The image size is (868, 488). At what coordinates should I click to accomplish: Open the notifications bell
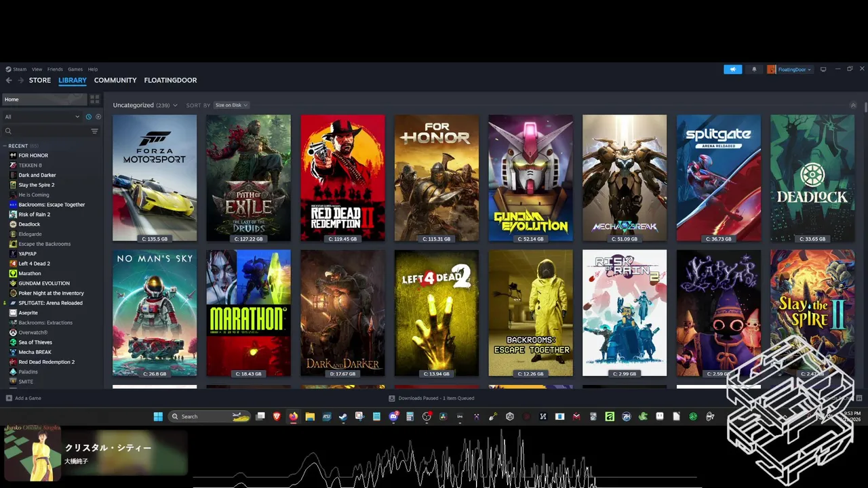(x=754, y=69)
